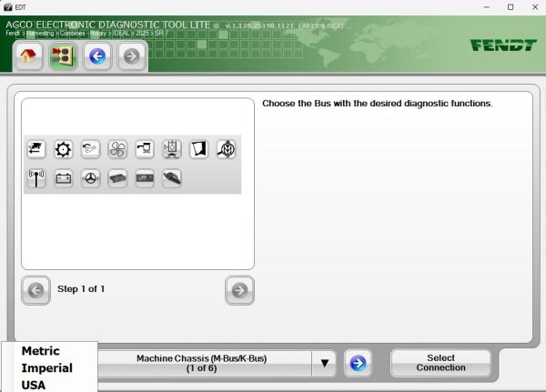Open Machine Chassis (M-Bus/K-Bus) selector
The image size is (546, 392).
pos(202,364)
